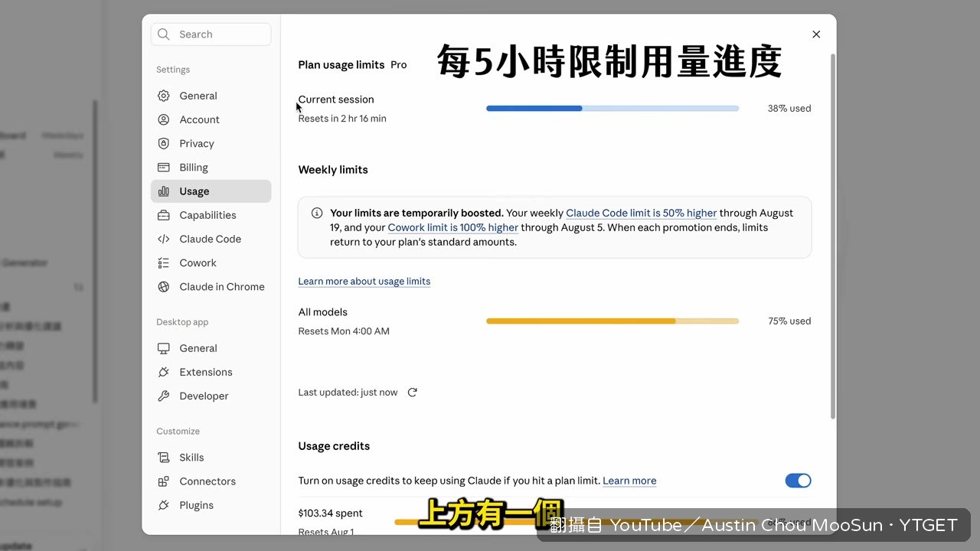Click the Desktop app General monitor icon

point(163,348)
